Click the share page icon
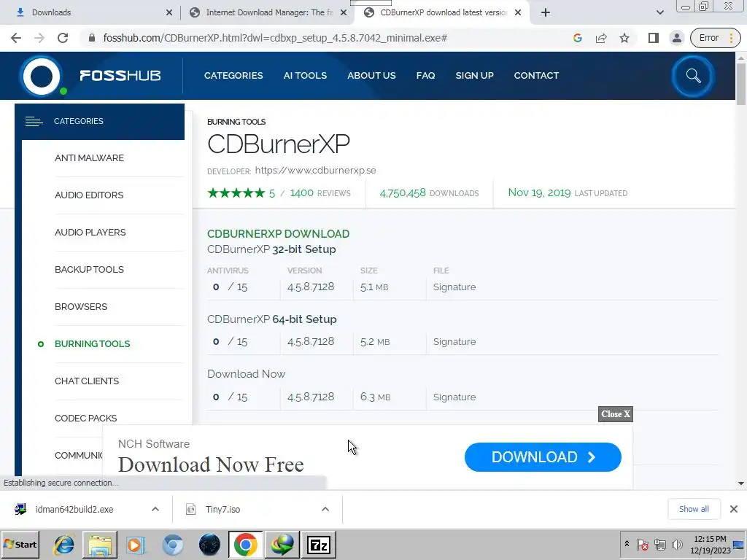Screen dimensions: 747x560 (601, 38)
